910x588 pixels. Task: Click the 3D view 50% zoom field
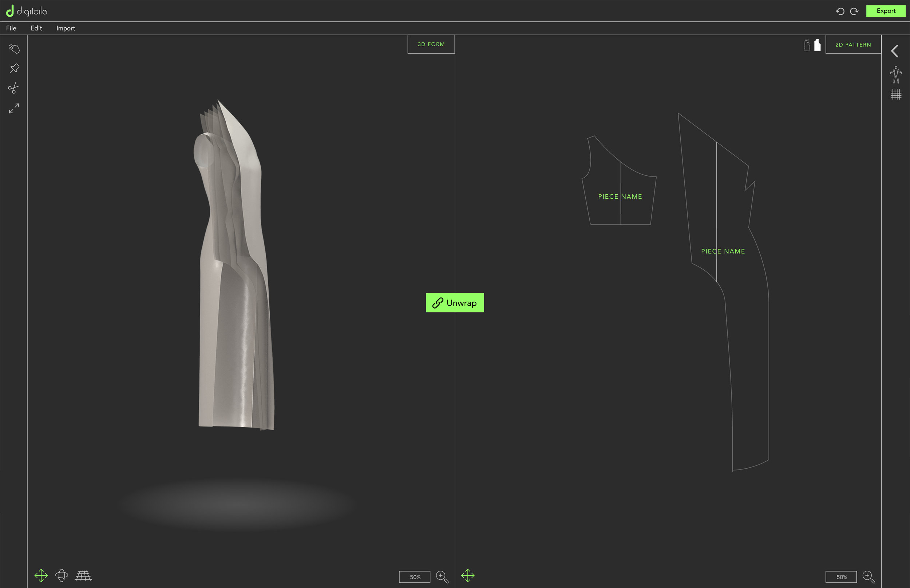pos(414,577)
